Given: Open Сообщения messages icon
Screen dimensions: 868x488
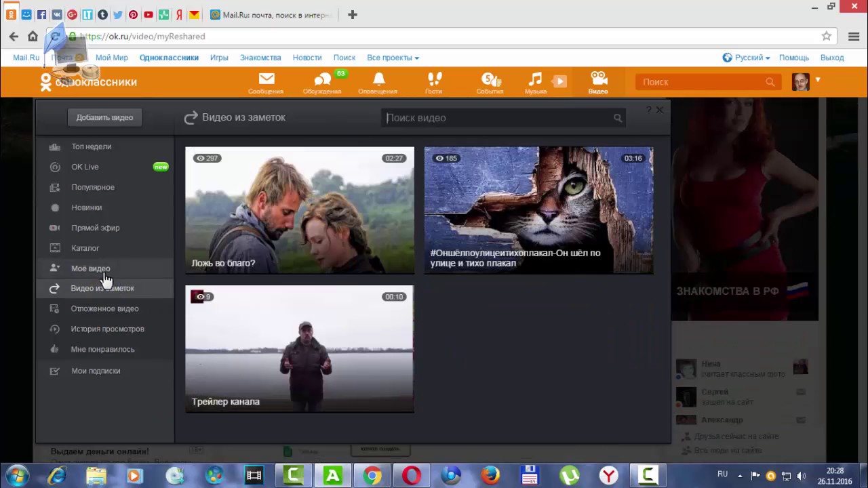Looking at the screenshot, I should point(266,83).
